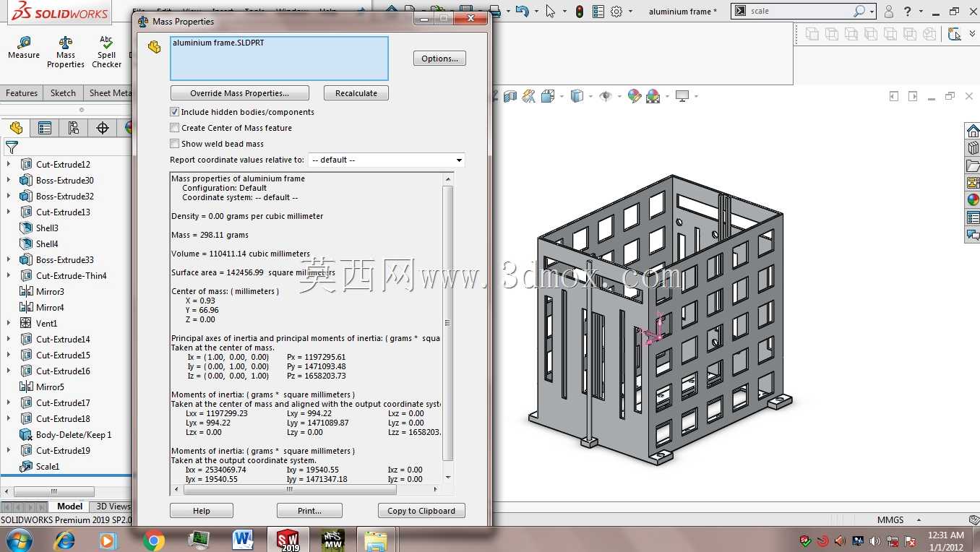Open the coordinate system default dropdown
Viewport: 980px width, 552px height.
[x=386, y=160]
